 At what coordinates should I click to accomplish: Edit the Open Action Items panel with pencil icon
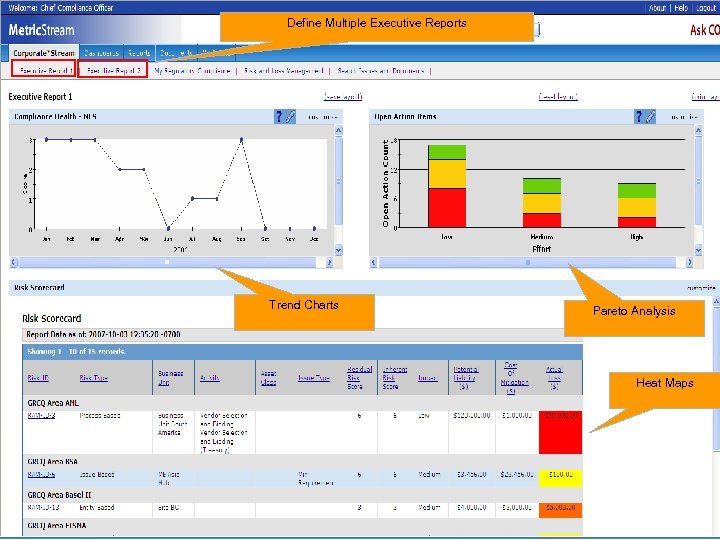click(650, 117)
